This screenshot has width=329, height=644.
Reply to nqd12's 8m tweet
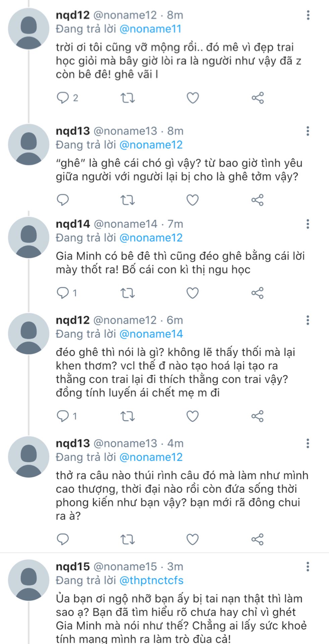pos(63,98)
